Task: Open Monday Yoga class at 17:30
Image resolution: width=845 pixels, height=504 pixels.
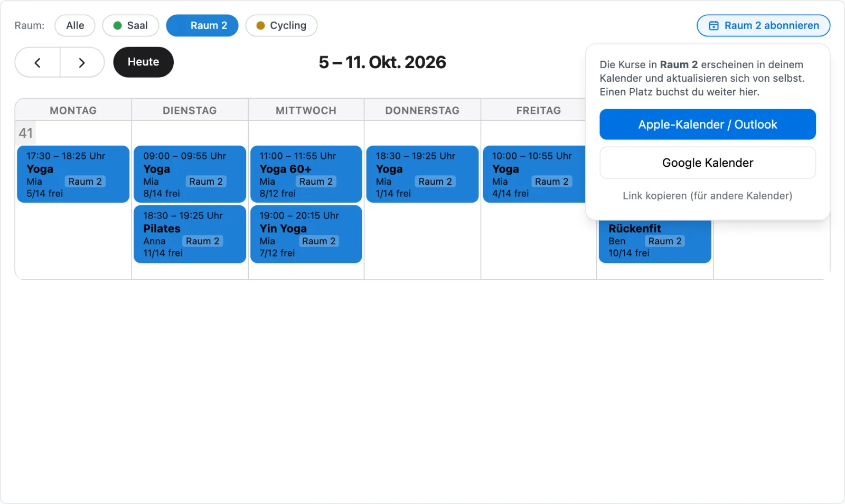Action: [x=73, y=174]
